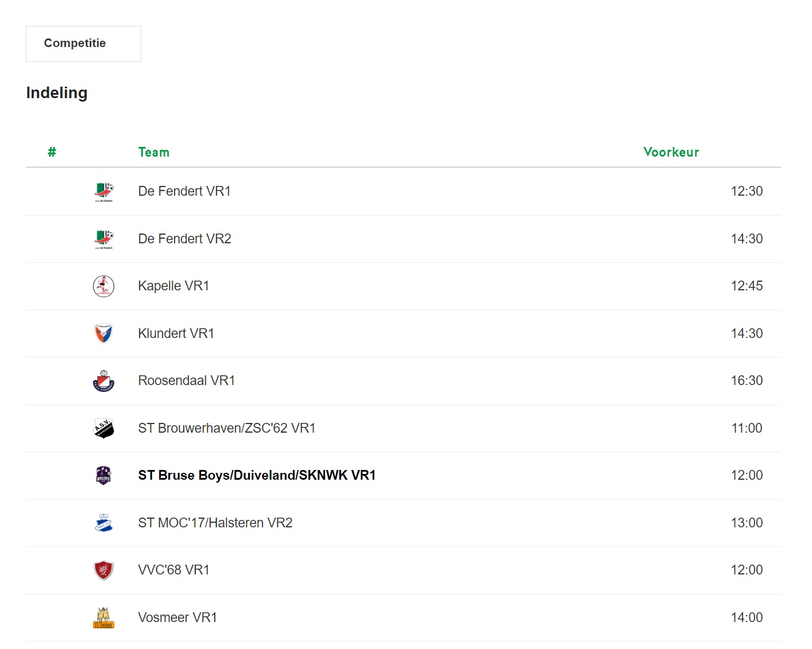Screen dimensions: 812x649
Task: Click the red VVC'68 shield logo
Action: (104, 570)
